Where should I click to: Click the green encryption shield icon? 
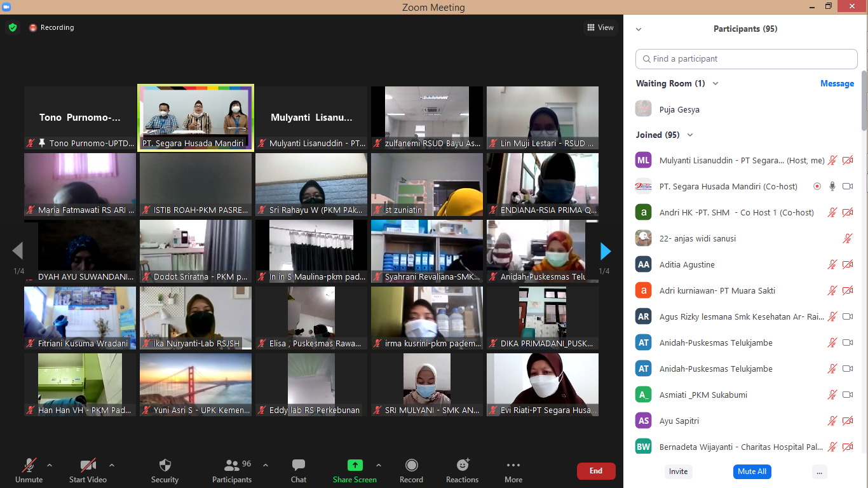point(13,27)
